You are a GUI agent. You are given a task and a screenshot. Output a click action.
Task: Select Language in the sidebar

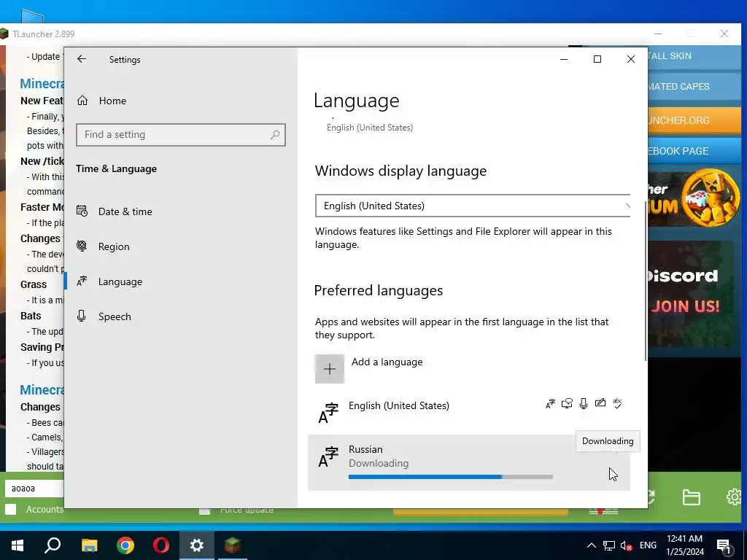[x=120, y=281]
